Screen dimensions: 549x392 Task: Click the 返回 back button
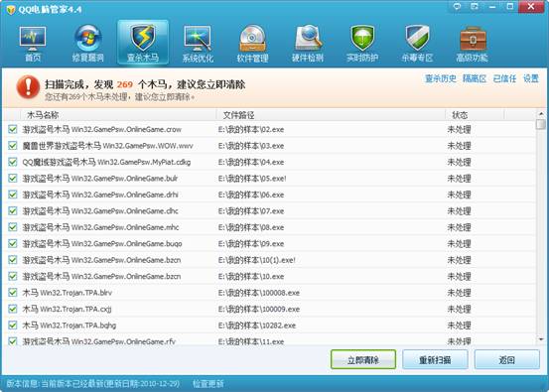pos(506,359)
